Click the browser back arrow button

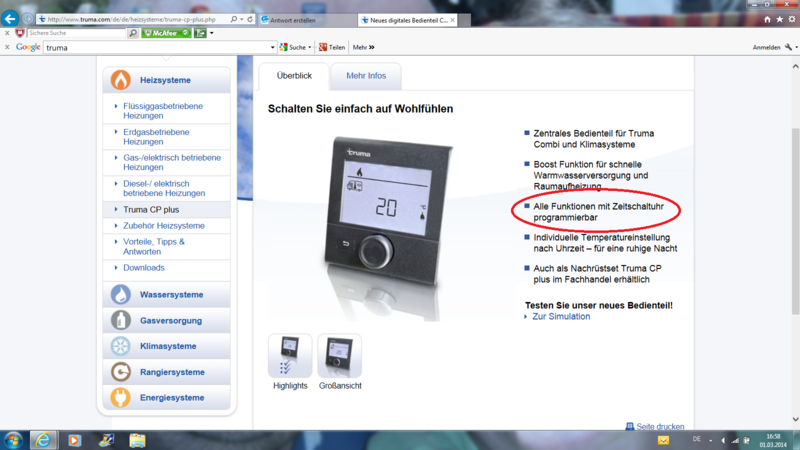(x=11, y=19)
